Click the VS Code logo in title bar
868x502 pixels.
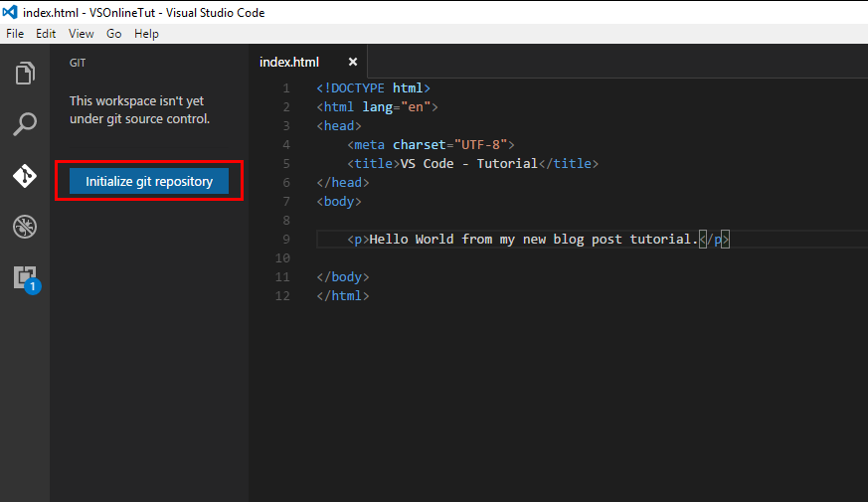click(x=11, y=12)
